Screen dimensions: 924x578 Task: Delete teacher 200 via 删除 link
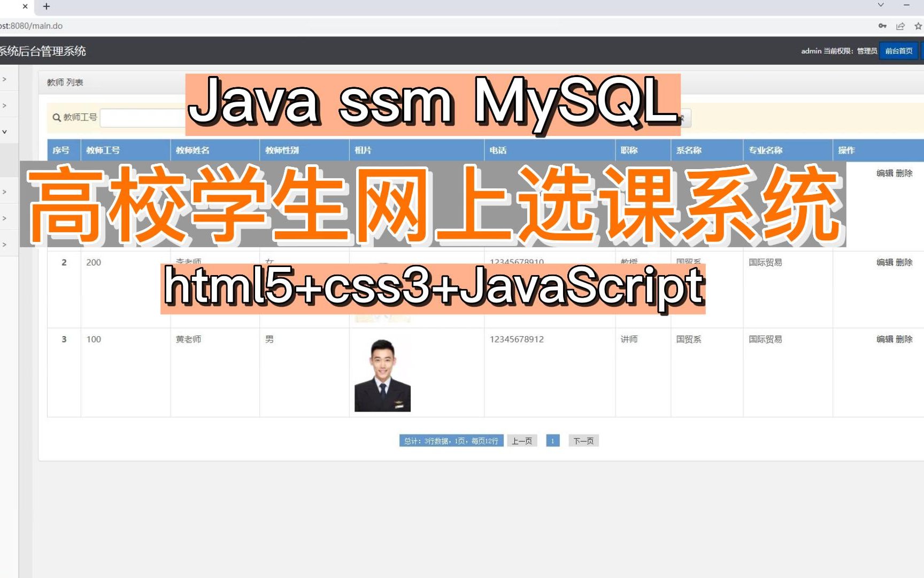click(904, 262)
